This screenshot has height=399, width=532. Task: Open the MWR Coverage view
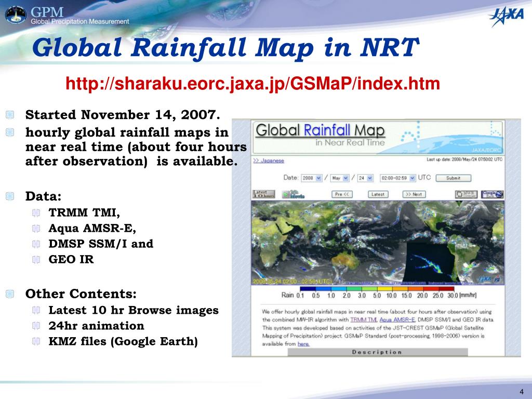click(466, 194)
